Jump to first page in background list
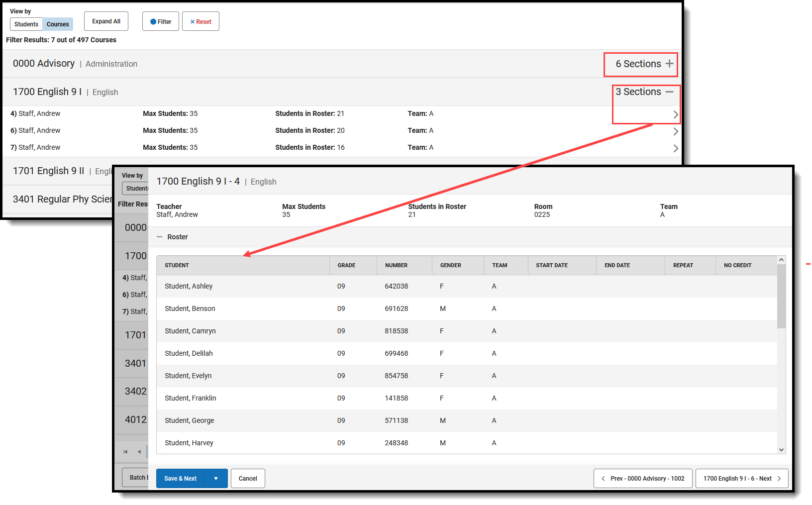 pyautogui.click(x=125, y=452)
